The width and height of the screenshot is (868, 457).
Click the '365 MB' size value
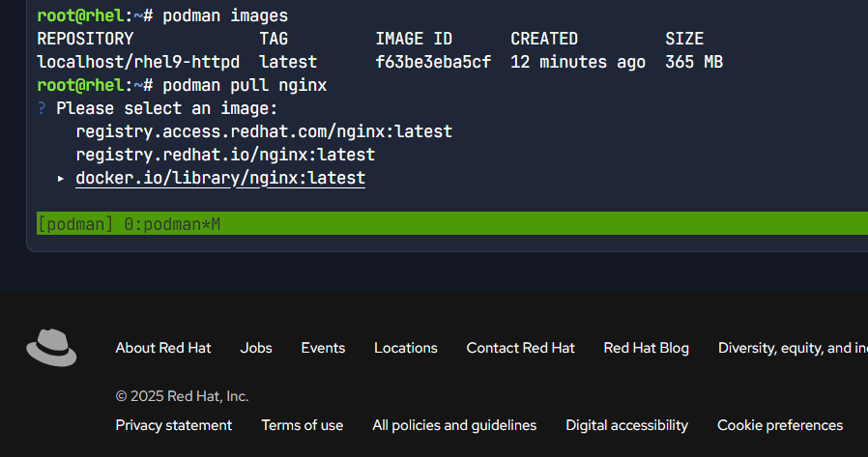(694, 62)
